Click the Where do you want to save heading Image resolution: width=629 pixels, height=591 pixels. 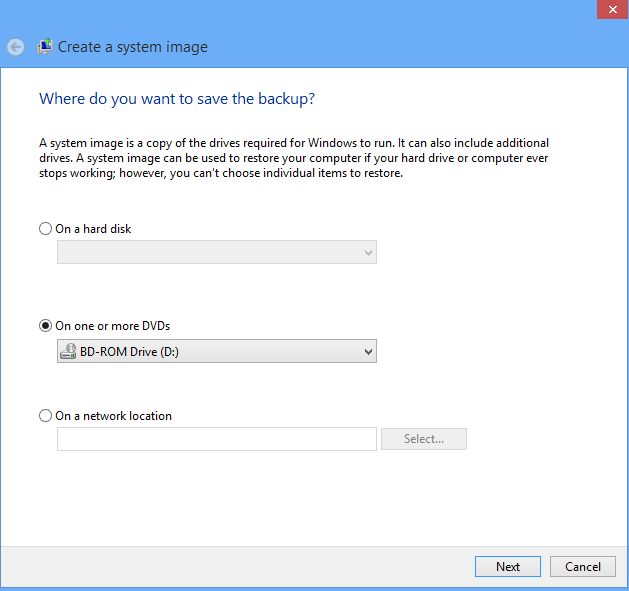click(177, 99)
